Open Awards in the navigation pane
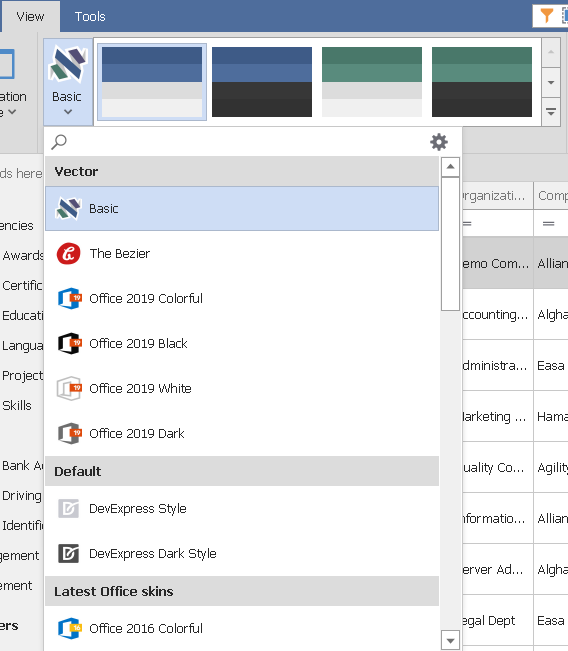The height and width of the screenshot is (651, 568). point(22,255)
